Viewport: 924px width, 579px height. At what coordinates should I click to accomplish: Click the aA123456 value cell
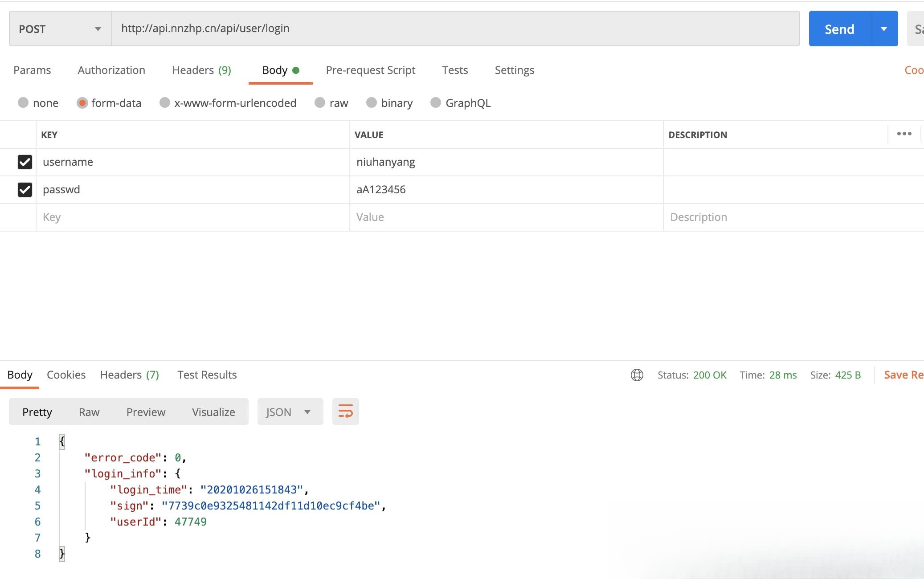tap(506, 190)
